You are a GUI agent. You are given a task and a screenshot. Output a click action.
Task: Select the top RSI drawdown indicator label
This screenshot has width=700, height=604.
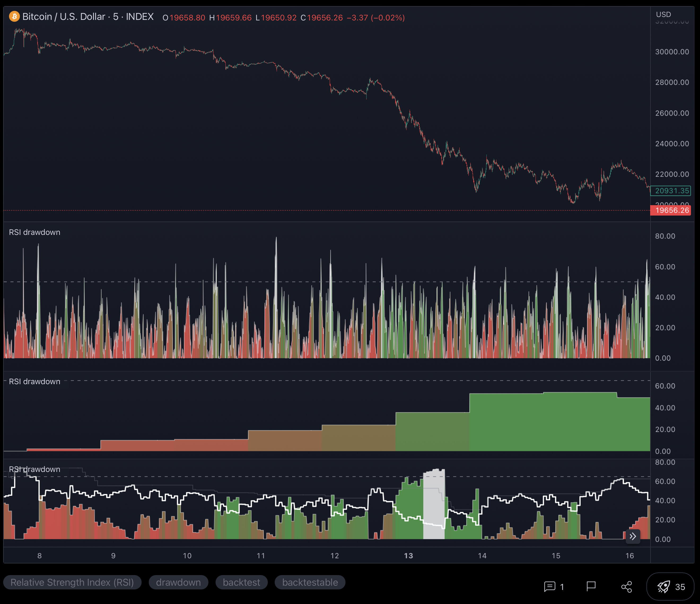coord(34,233)
